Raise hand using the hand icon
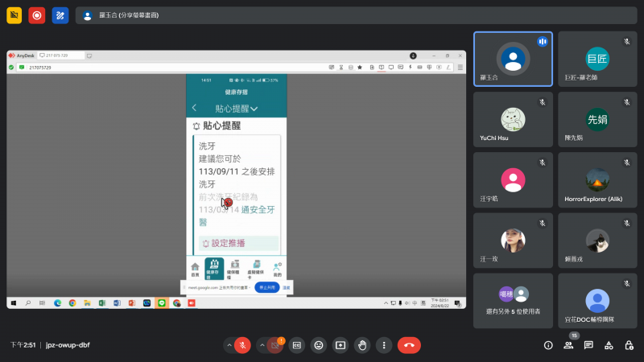Viewport: 644px width, 362px height. pyautogui.click(x=361, y=345)
